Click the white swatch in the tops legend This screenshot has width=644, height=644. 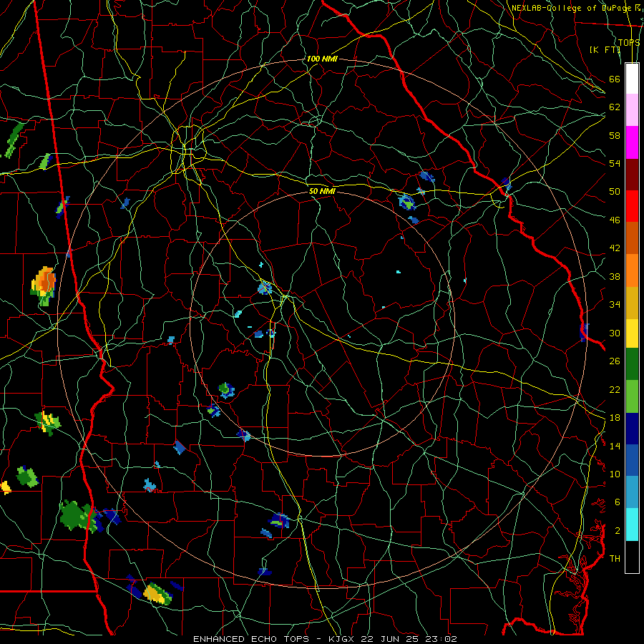pos(632,79)
